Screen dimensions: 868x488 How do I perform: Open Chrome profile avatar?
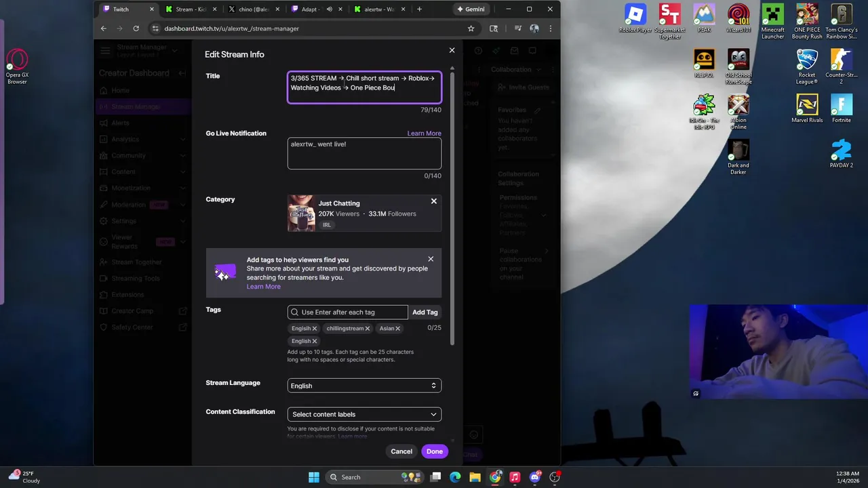534,28
